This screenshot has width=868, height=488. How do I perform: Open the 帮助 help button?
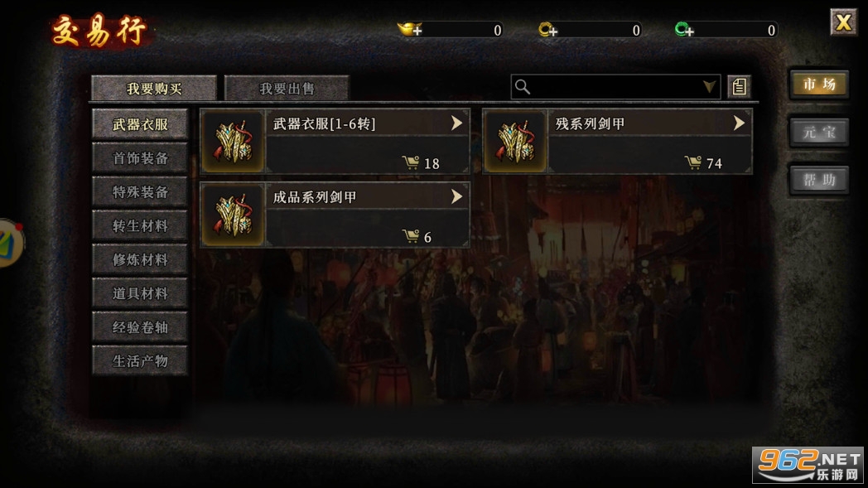tap(819, 180)
